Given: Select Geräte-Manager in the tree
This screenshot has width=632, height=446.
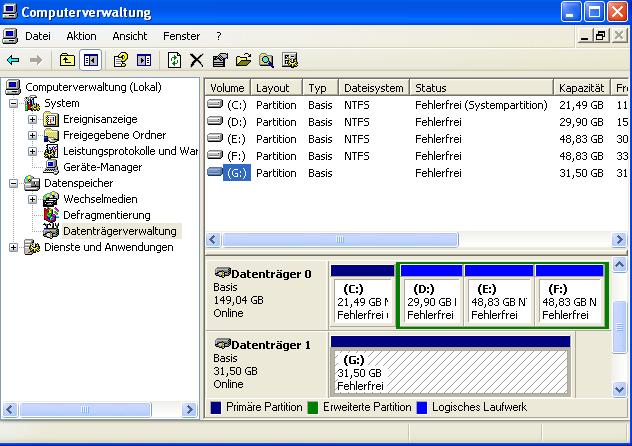Looking at the screenshot, I should click(x=102, y=167).
